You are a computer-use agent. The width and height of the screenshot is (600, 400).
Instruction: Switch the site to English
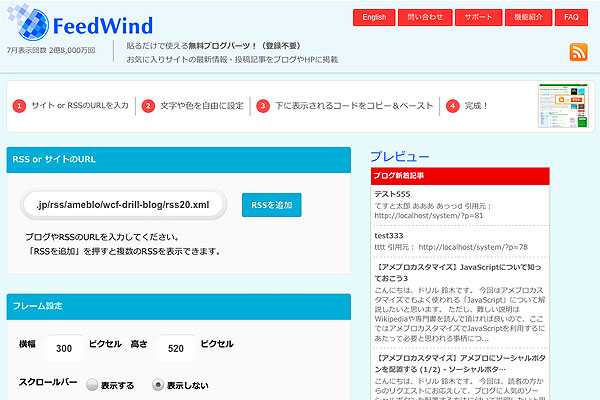click(x=374, y=17)
